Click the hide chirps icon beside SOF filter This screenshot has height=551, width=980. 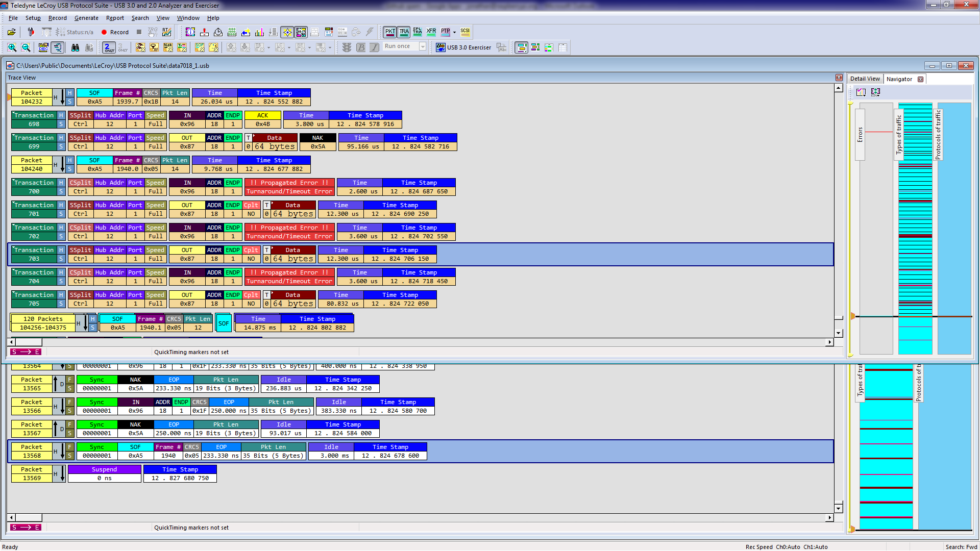213,47
